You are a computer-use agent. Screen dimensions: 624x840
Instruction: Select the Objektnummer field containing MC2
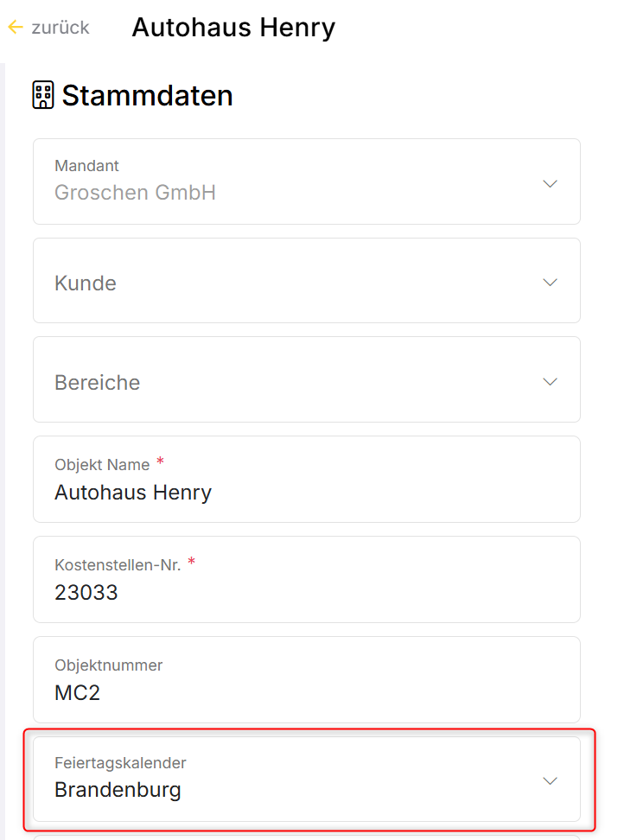[306, 692]
